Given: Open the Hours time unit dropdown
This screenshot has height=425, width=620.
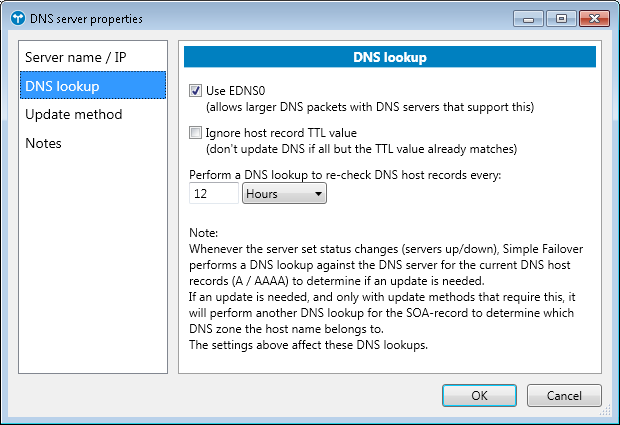Looking at the screenshot, I should (x=285, y=193).
